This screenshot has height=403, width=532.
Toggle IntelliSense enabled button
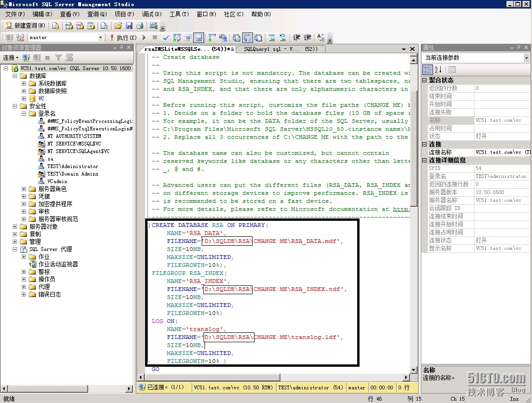[x=199, y=38]
